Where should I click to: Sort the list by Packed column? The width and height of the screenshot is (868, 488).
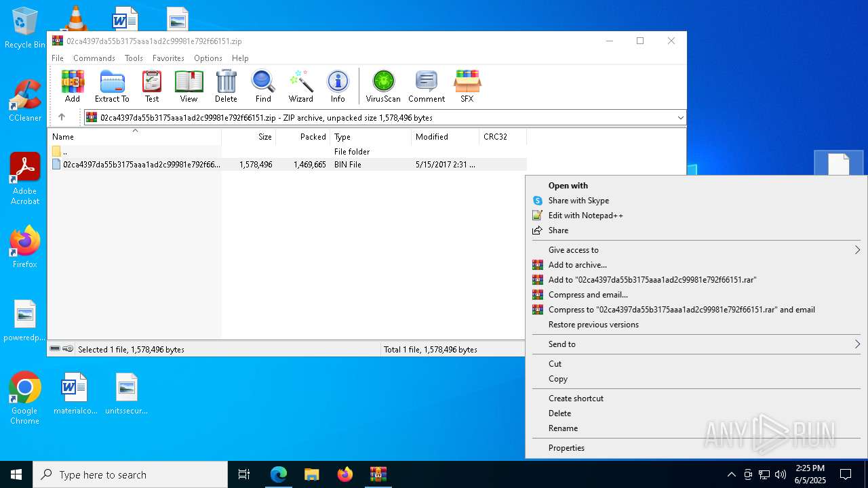tap(303, 137)
